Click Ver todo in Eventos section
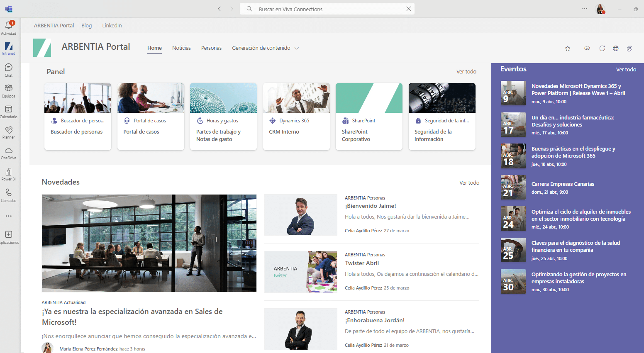This screenshot has height=353, width=644. tap(626, 70)
